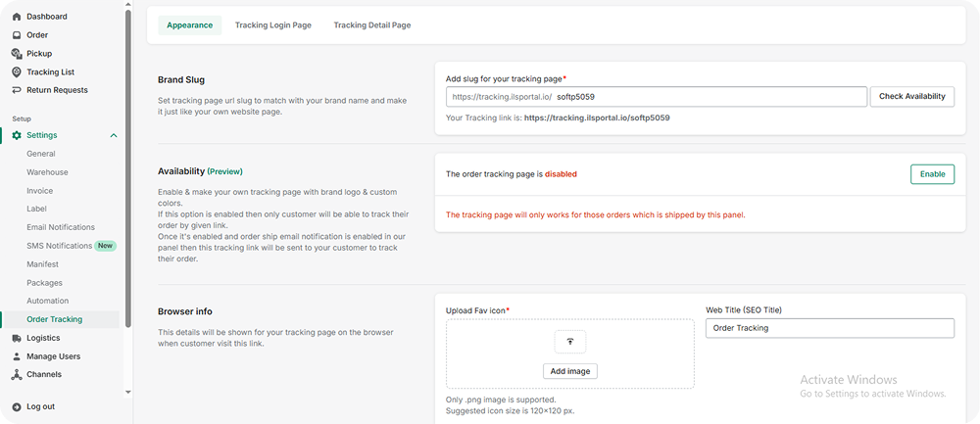Open the Channels sidebar section
The image size is (980, 424).
pos(43,374)
